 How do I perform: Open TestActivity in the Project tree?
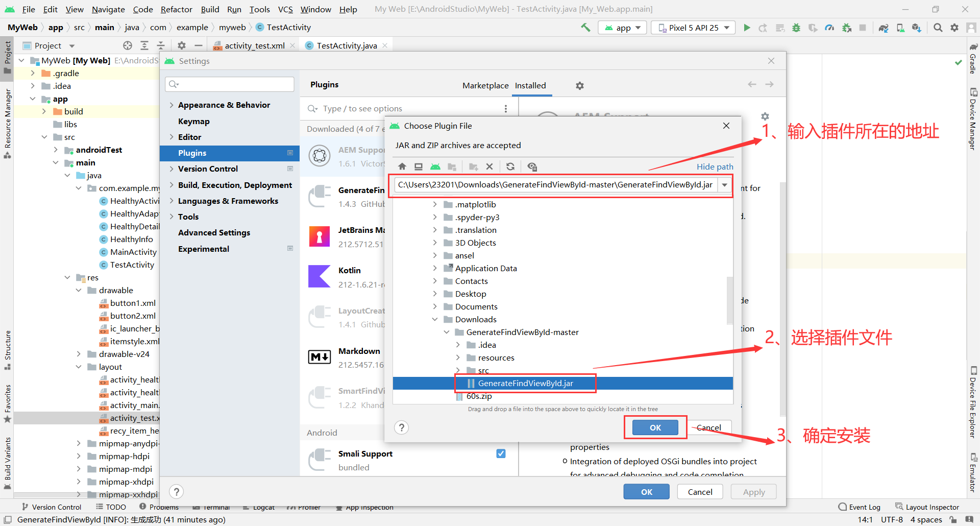coord(132,265)
